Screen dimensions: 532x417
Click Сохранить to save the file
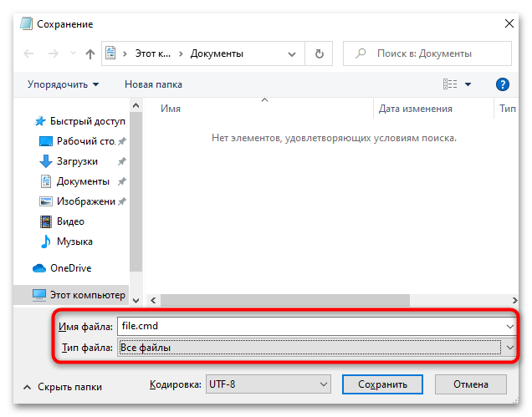pos(382,384)
